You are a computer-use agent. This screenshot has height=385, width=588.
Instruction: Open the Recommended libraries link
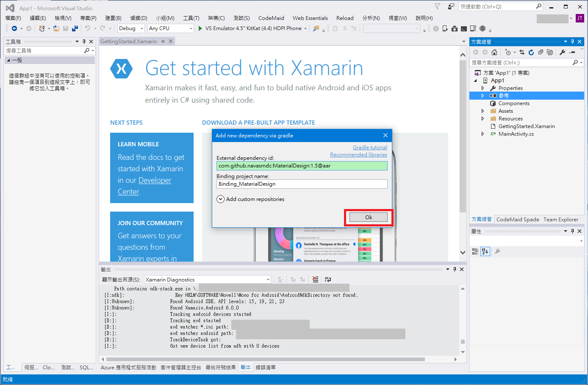pyautogui.click(x=358, y=154)
